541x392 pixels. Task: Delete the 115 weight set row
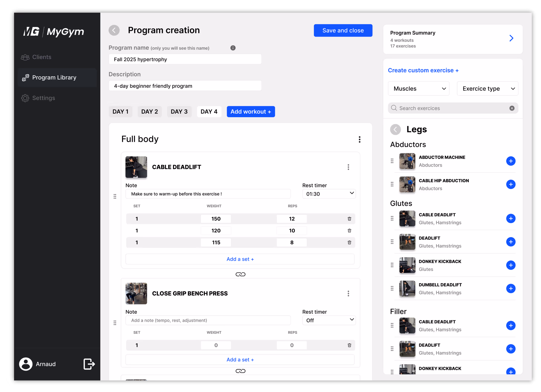point(350,243)
